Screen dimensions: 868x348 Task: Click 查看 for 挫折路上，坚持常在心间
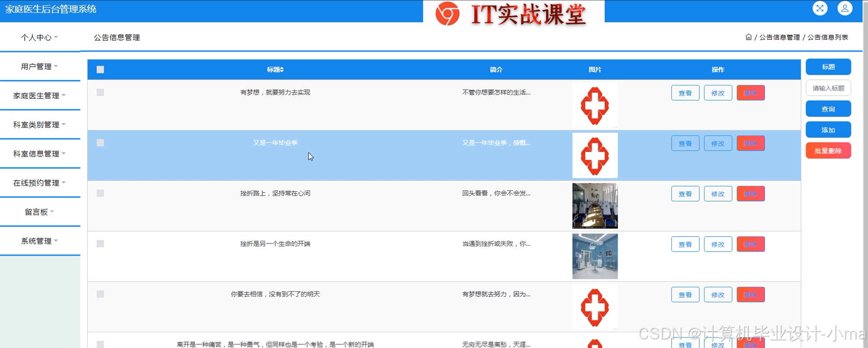[685, 194]
